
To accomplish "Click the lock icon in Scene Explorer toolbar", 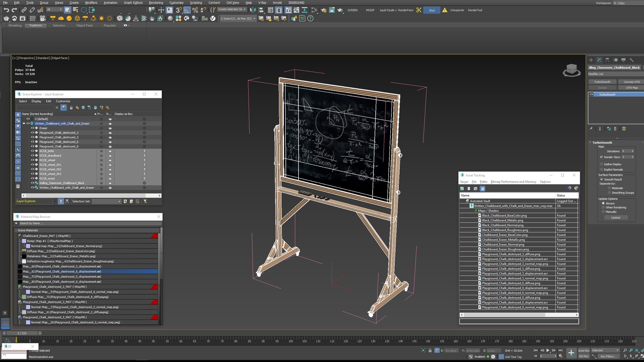I will tap(71, 108).
